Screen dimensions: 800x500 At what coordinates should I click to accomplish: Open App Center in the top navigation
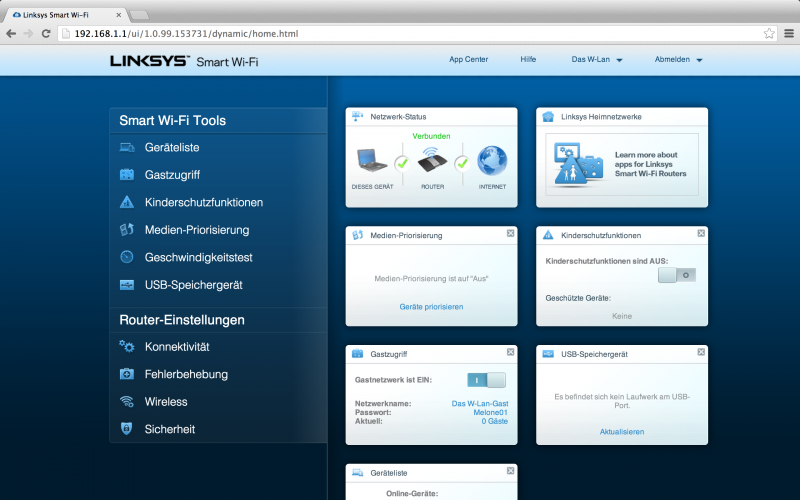(468, 59)
